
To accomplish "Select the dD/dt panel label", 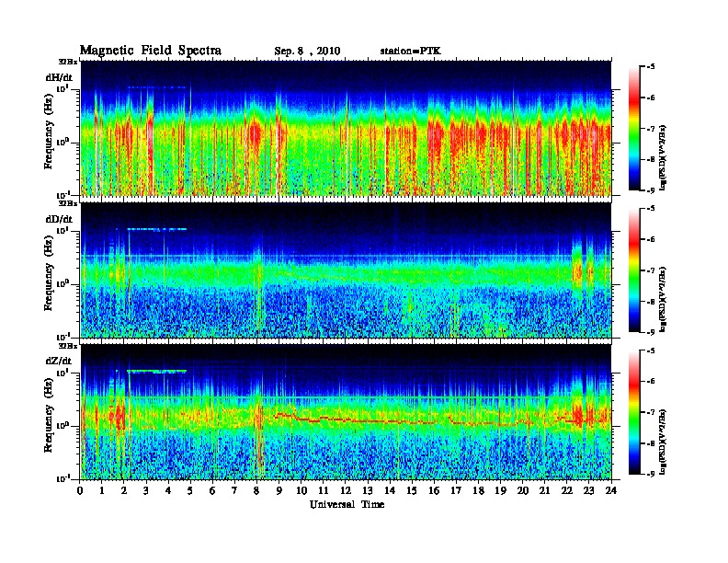I will coord(59,219).
